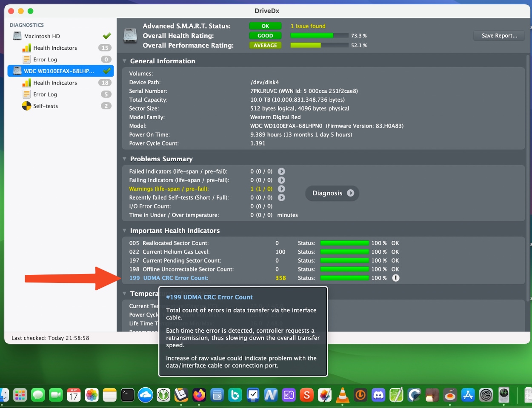
Task: Select the 198 Offline Uncorrectable Sector Count row
Action: 264,269
